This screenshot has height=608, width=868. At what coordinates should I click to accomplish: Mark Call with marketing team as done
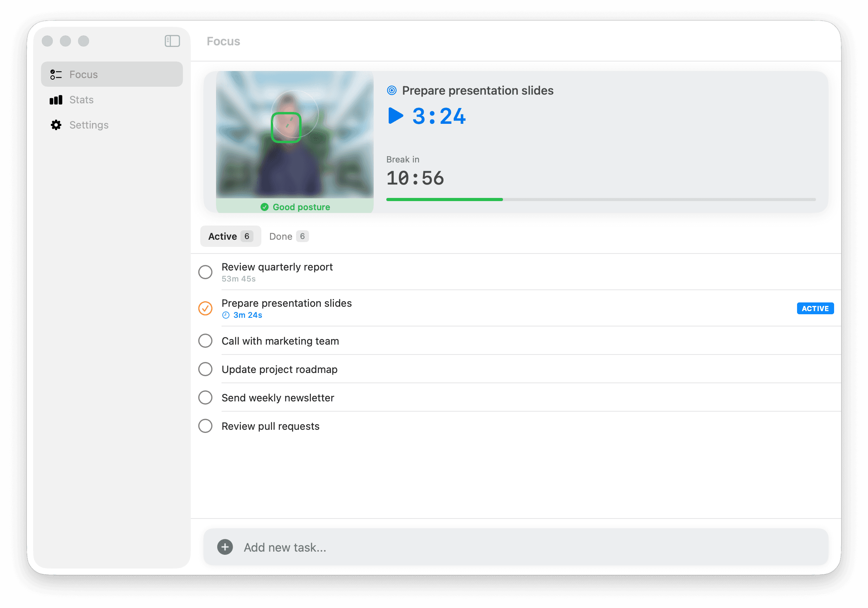click(205, 341)
